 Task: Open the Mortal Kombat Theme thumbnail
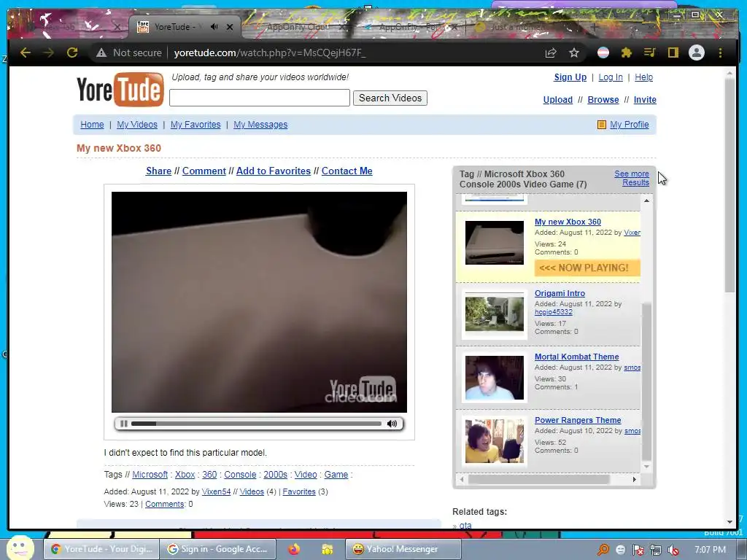(x=495, y=378)
